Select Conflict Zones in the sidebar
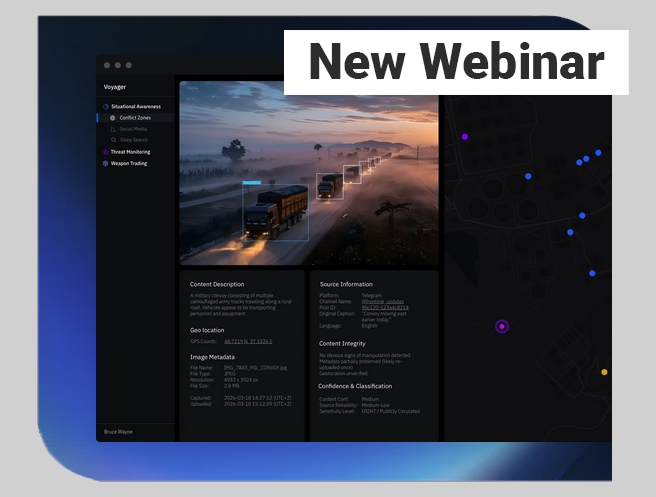 tap(135, 118)
